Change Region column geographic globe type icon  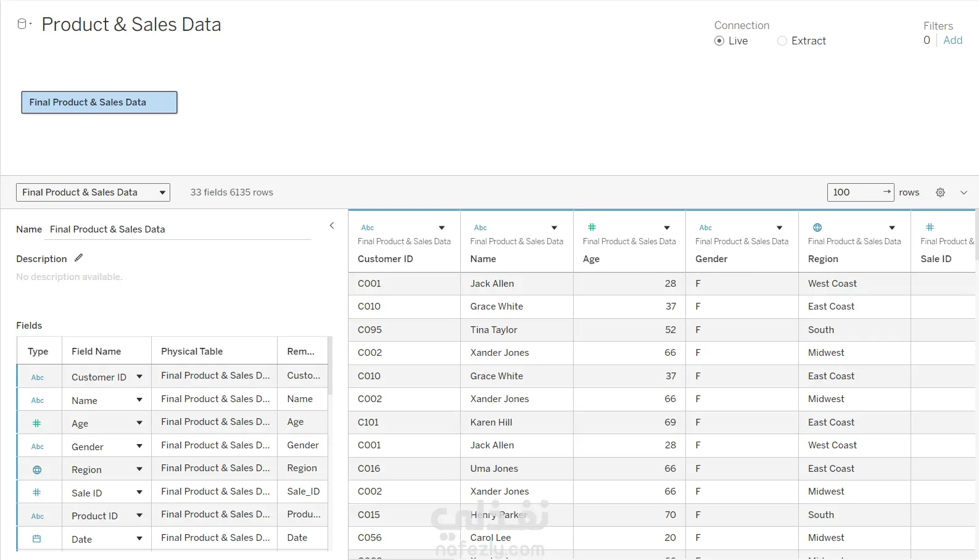817,228
